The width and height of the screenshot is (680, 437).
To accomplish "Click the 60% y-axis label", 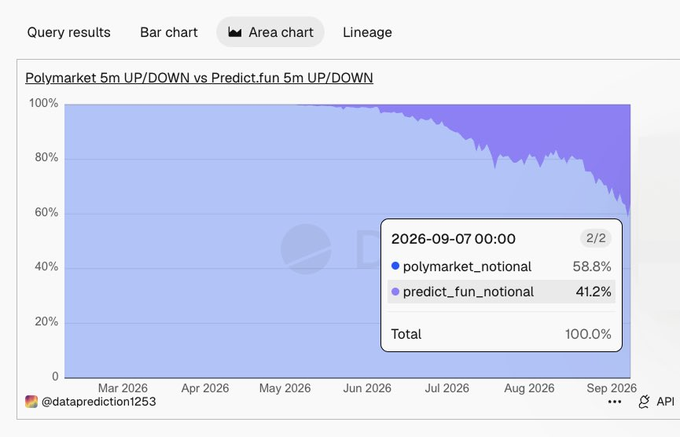I will pyautogui.click(x=46, y=212).
